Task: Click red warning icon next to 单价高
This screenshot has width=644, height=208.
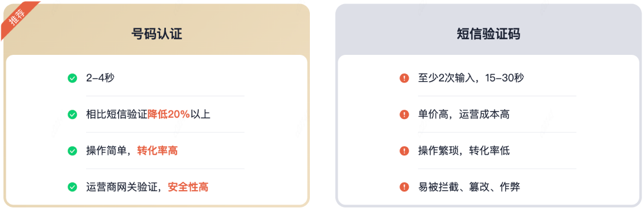Action: [x=404, y=114]
